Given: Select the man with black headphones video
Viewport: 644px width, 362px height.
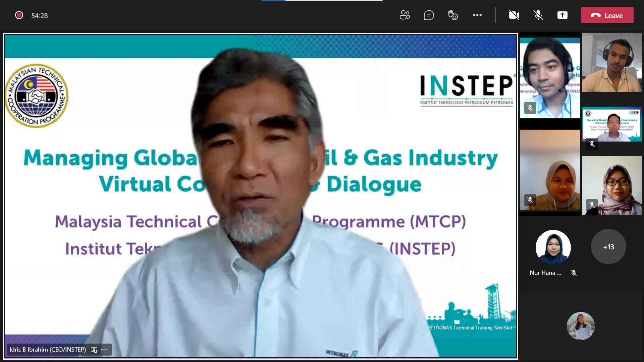Looking at the screenshot, I should (612, 62).
